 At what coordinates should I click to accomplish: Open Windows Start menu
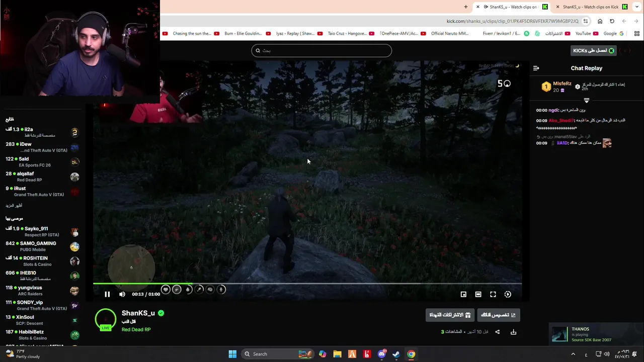(232, 354)
